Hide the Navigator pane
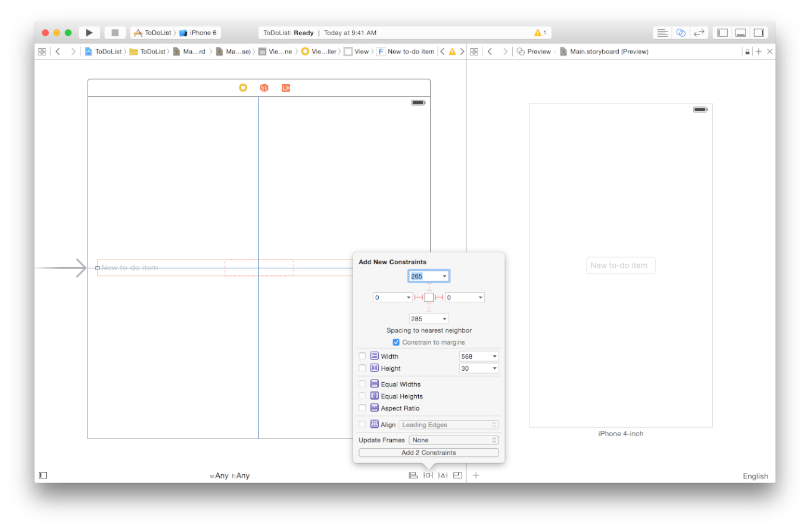Viewport: 810px width, 532px height. point(722,33)
